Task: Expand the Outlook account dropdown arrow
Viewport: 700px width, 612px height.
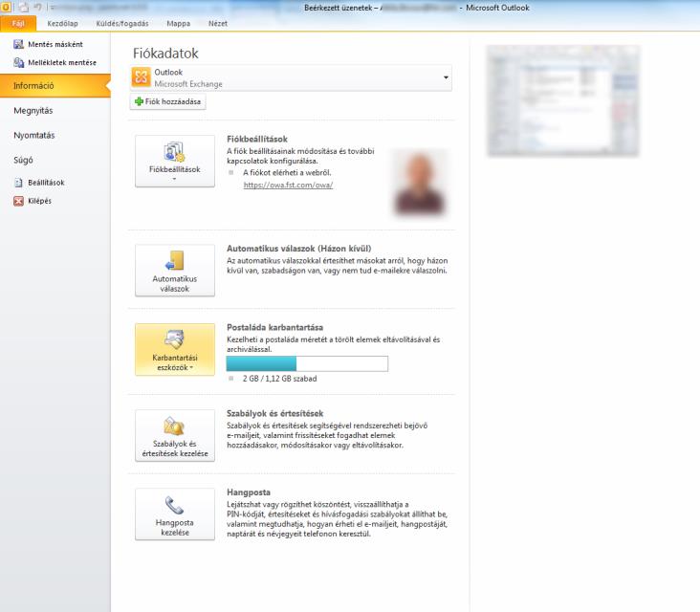Action: tap(446, 77)
